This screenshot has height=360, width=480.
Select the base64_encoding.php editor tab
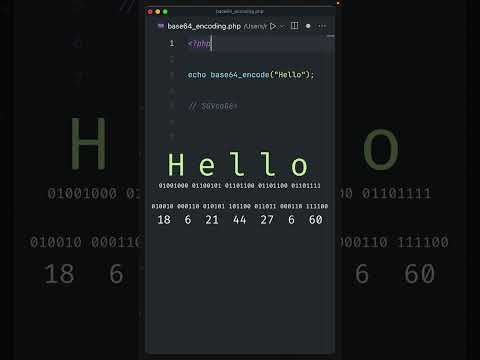(x=204, y=26)
